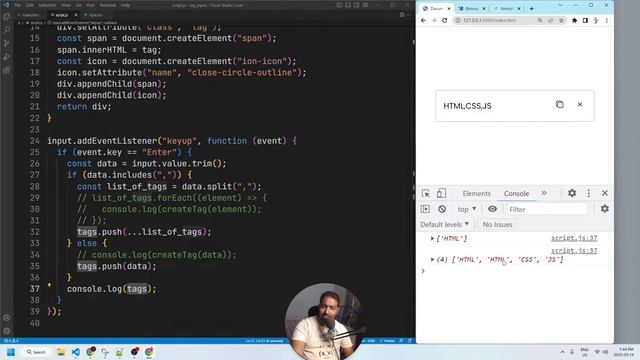Viewport: 640px width, 360px height.
Task: Toggle the DevTools device toolbar
Action: 441,193
